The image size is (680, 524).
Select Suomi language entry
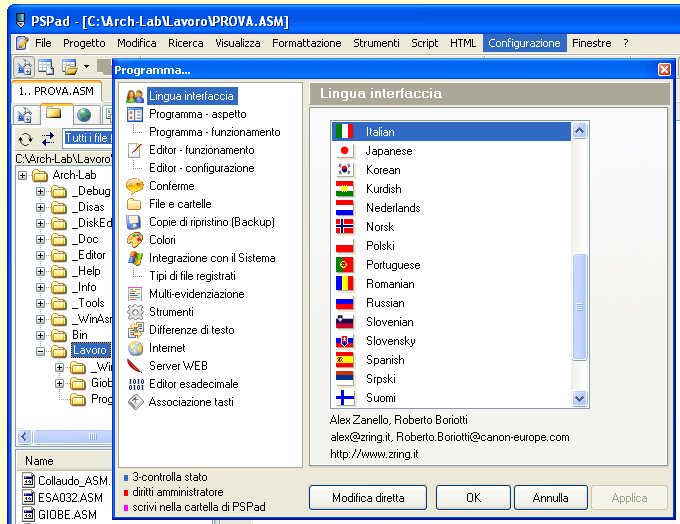(451, 398)
